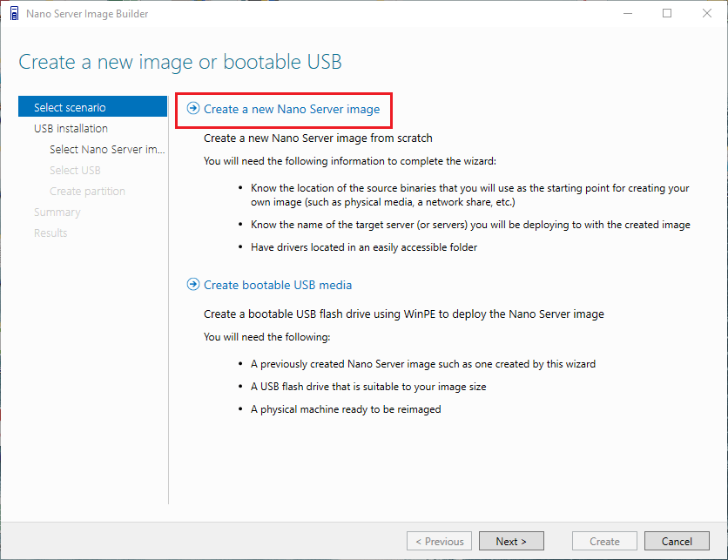
Task: Click the arrow icon beside Create a new Nano Server image
Action: click(193, 109)
